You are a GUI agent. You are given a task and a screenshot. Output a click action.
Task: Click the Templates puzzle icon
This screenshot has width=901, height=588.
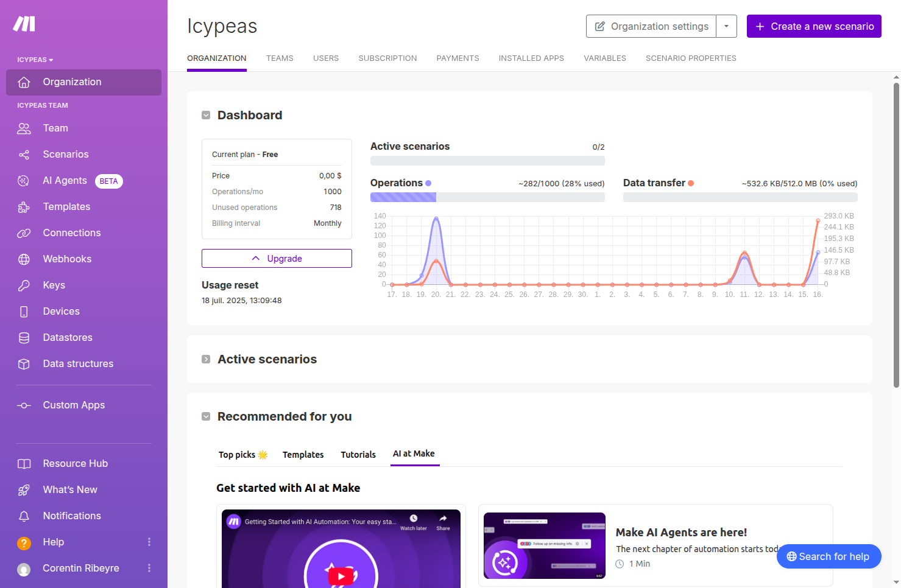coord(24,207)
